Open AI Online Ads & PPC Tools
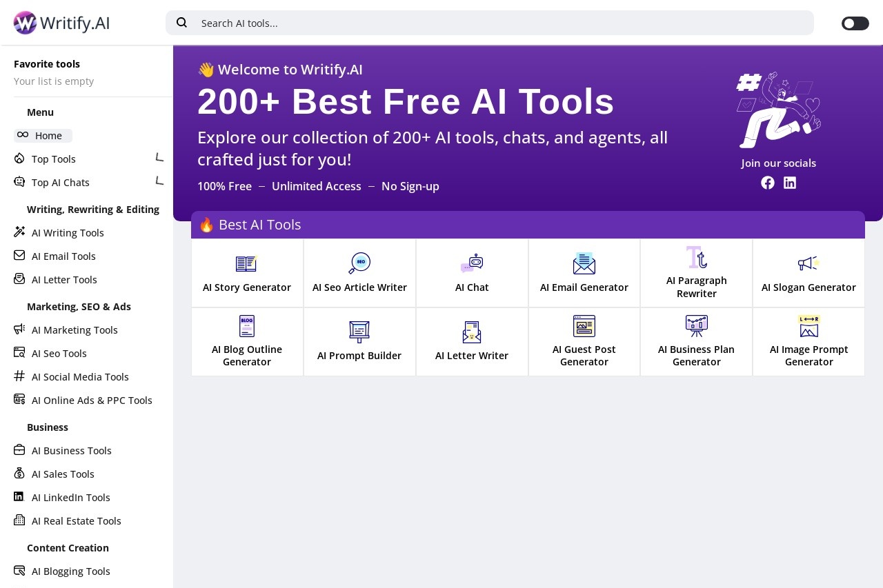 [x=92, y=401]
